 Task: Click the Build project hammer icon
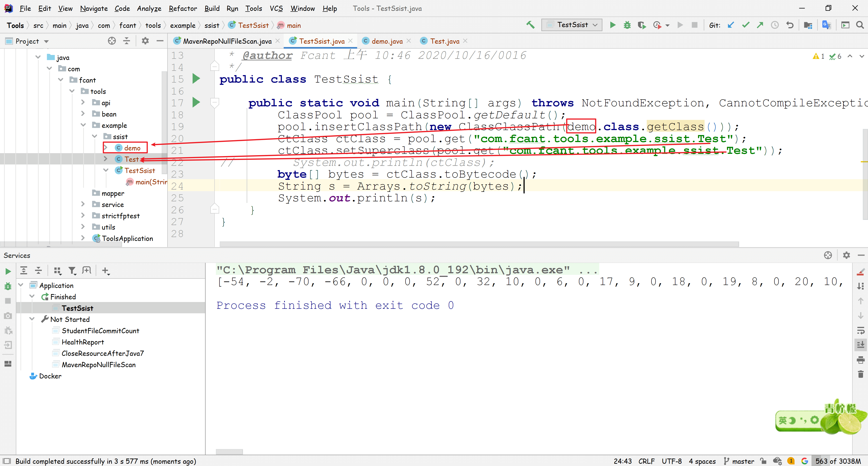tap(530, 25)
